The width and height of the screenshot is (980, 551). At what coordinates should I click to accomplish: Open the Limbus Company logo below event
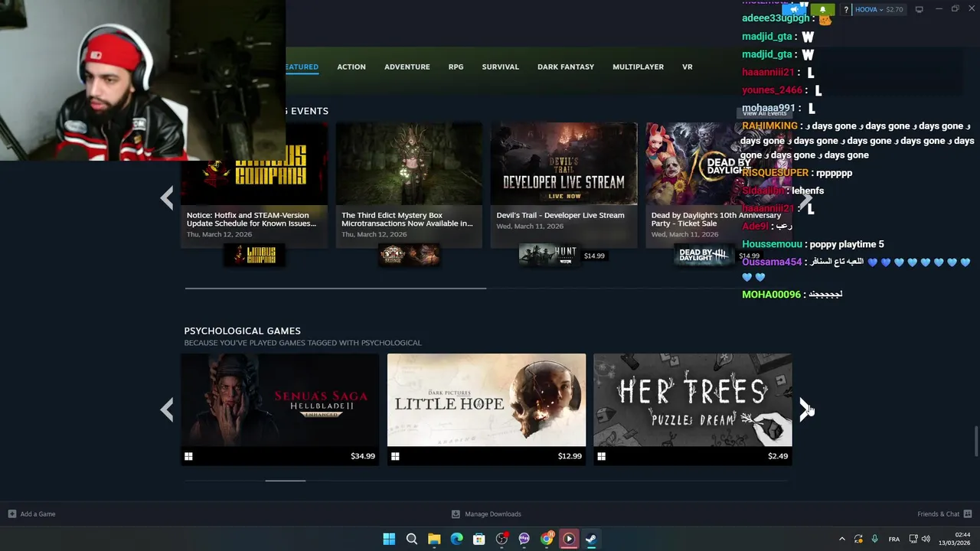click(254, 256)
